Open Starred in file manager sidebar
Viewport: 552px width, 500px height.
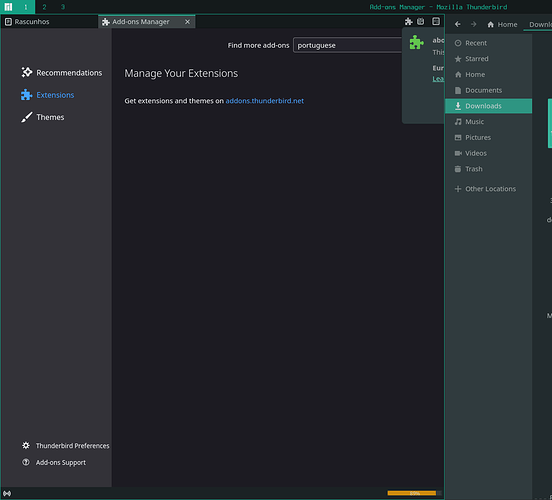coord(488,59)
